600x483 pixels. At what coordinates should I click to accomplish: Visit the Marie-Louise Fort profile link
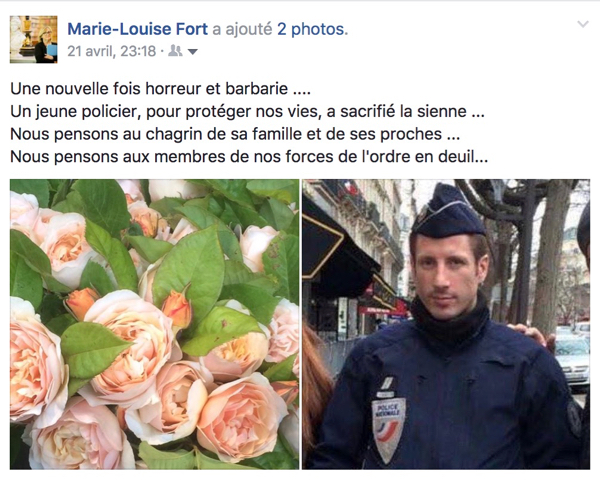pyautogui.click(x=138, y=29)
